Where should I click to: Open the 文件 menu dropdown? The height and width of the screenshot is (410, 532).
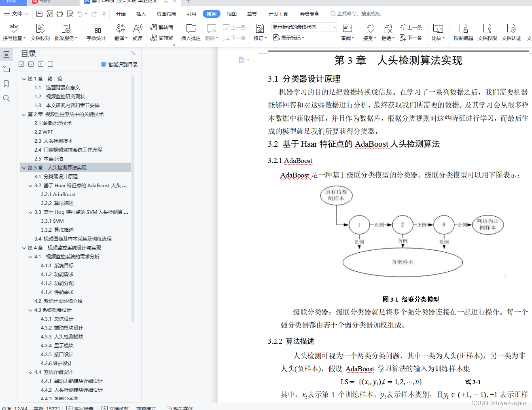pos(16,14)
